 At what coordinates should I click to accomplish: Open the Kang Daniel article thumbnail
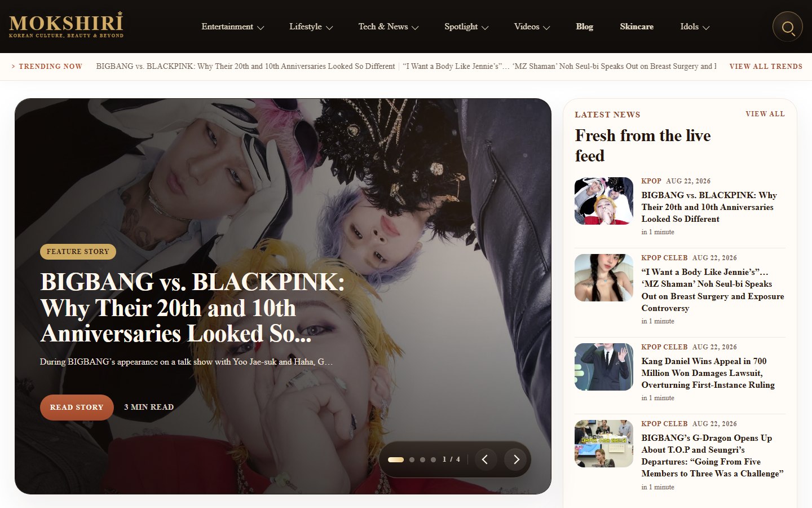[x=604, y=367]
